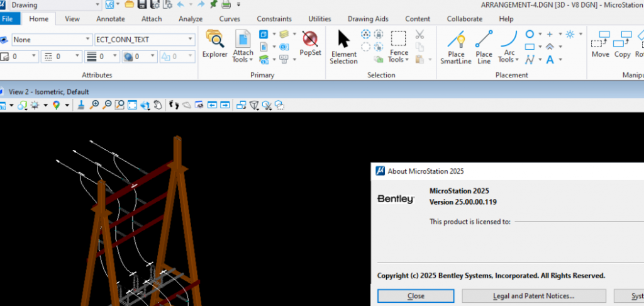The image size is (644, 306).
Task: Click the PopSet icon
Action: coord(310,44)
